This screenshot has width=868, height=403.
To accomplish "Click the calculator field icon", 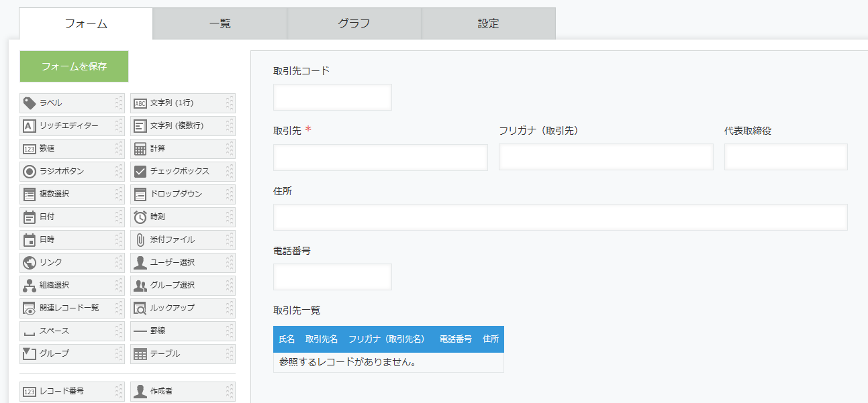I will [140, 149].
